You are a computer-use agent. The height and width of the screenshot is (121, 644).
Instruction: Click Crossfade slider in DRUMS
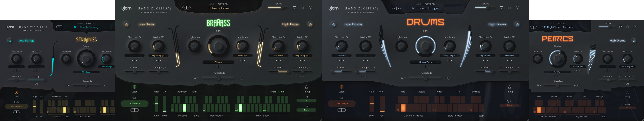tap(425, 78)
